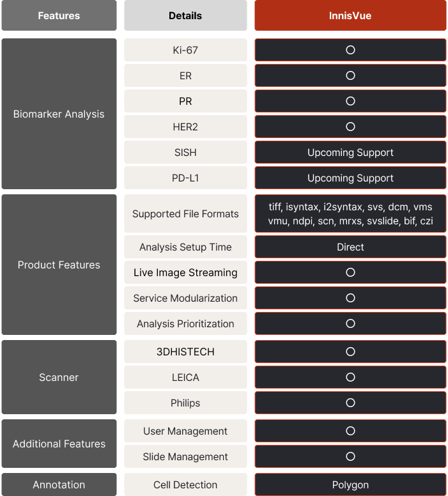Click the circle icon for 3DHISTECH scanner
The width and height of the screenshot is (448, 496).
point(350,352)
